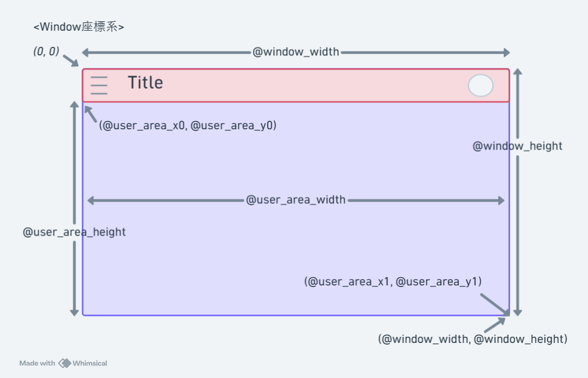
Task: Click the arrow below user_area_x1 label
Action: coord(495,305)
